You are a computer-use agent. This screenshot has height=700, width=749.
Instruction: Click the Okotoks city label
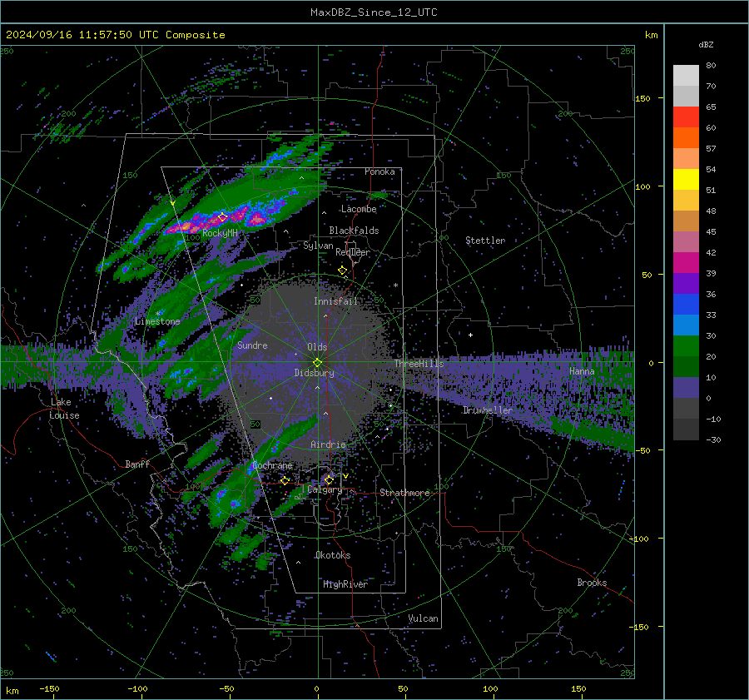pos(333,555)
